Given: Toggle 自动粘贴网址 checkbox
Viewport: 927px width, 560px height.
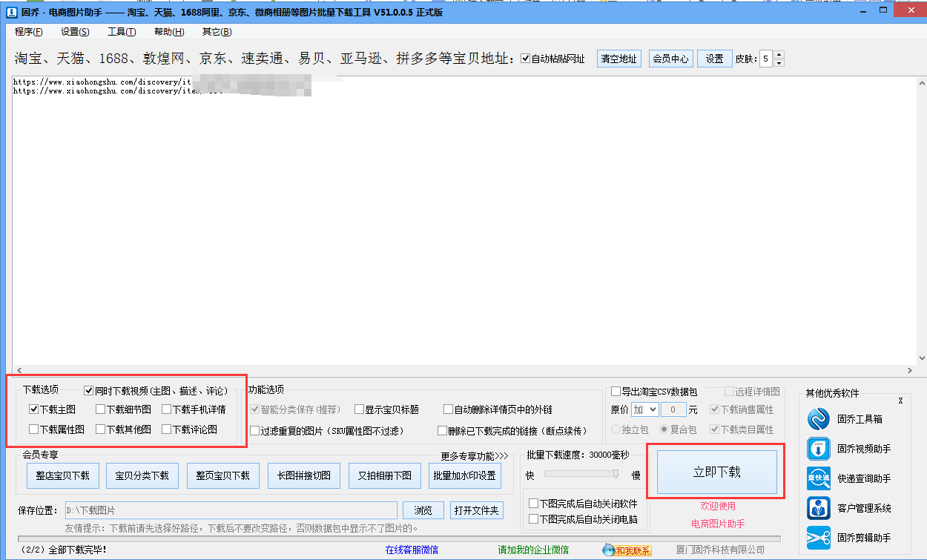Looking at the screenshot, I should [526, 59].
